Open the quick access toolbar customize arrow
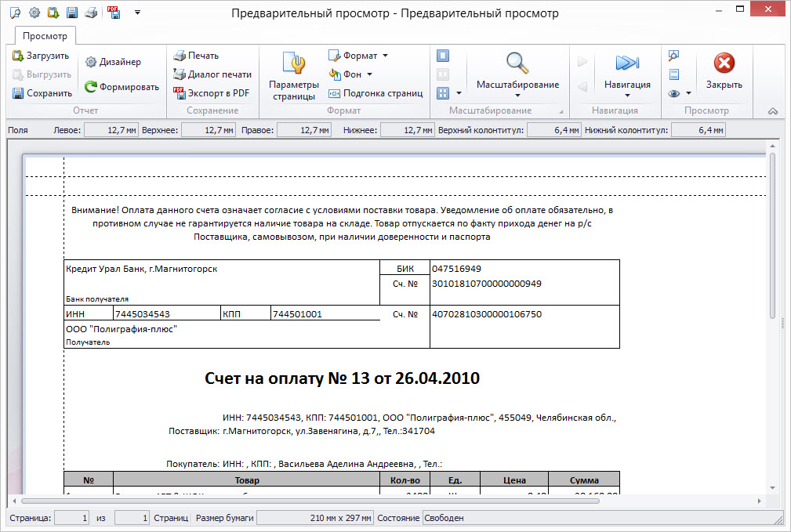This screenshot has height=532, width=791. coord(137,12)
